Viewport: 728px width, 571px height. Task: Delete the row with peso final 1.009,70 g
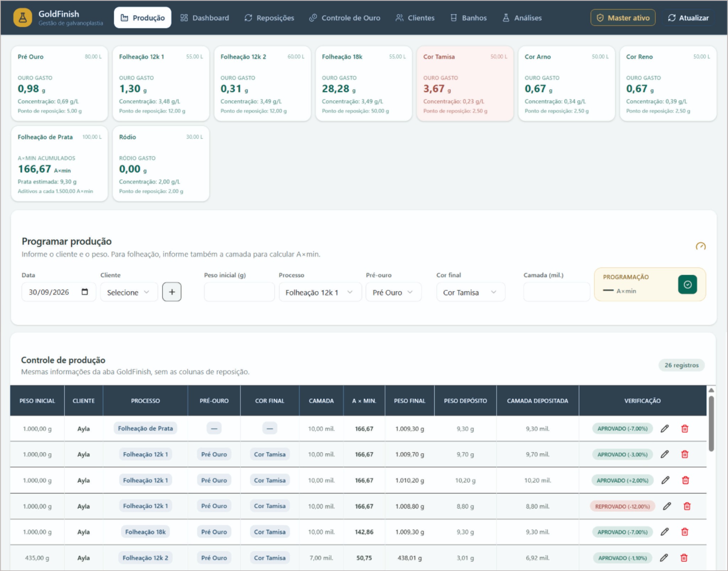[685, 454]
